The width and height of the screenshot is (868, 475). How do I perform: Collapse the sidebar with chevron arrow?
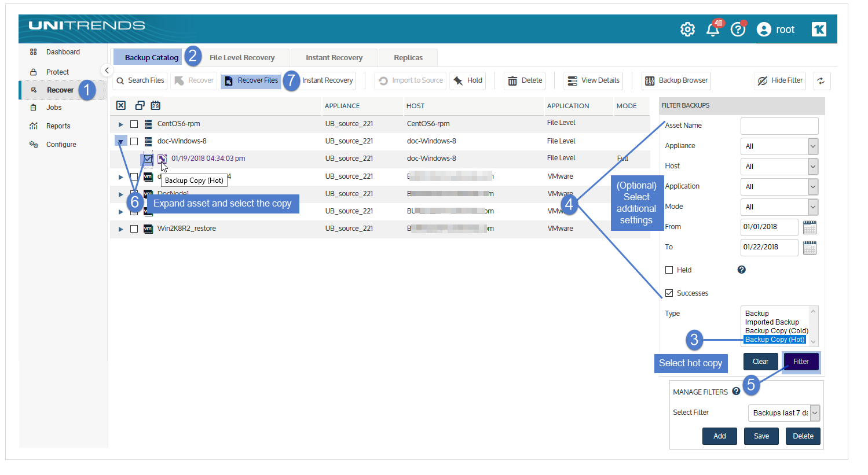(107, 70)
